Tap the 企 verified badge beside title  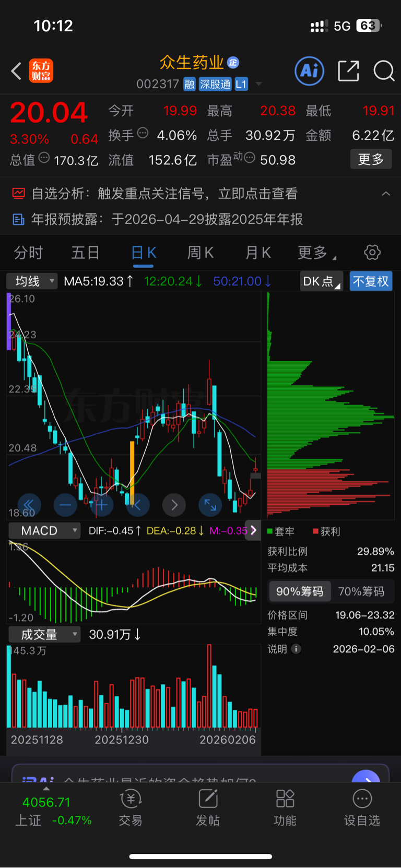[233, 63]
